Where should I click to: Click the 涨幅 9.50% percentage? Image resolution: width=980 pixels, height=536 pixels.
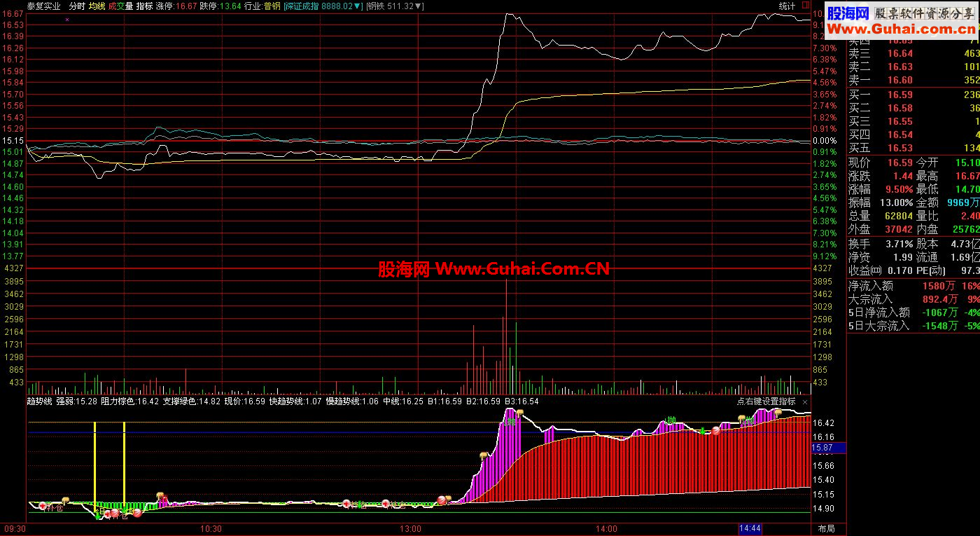tap(898, 189)
